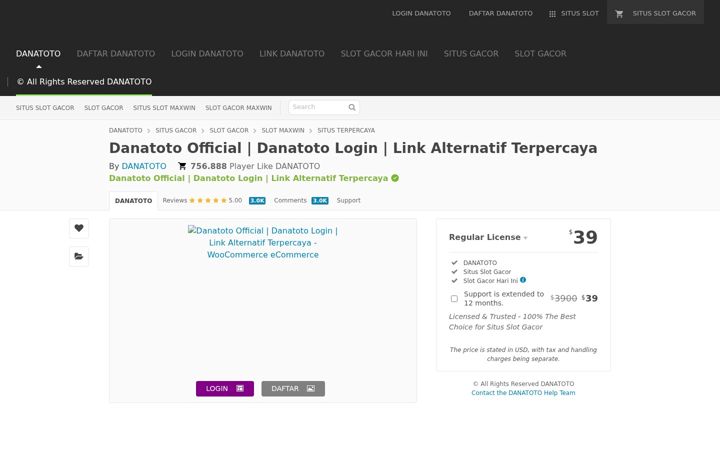This screenshot has width=720, height=450.
Task: Click the "price is stated in USD" note
Action: click(x=523, y=354)
